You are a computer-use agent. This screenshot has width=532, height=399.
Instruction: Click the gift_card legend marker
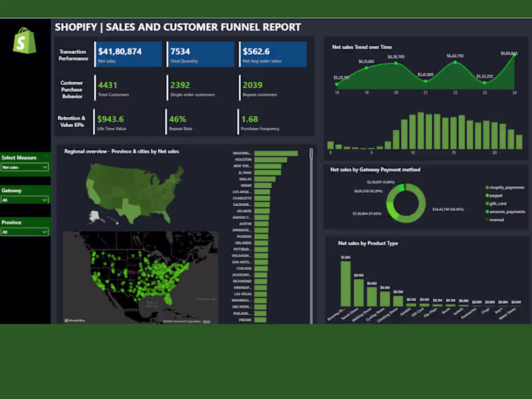pyautogui.click(x=486, y=202)
